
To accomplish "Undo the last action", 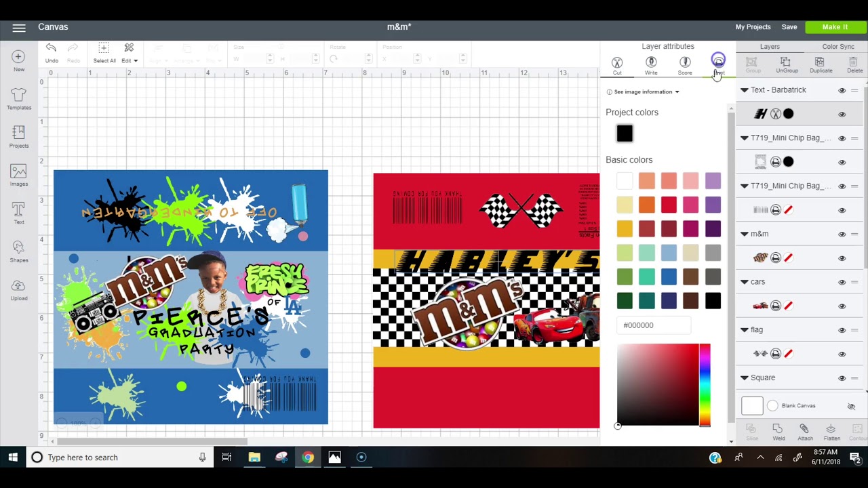I will (x=52, y=52).
